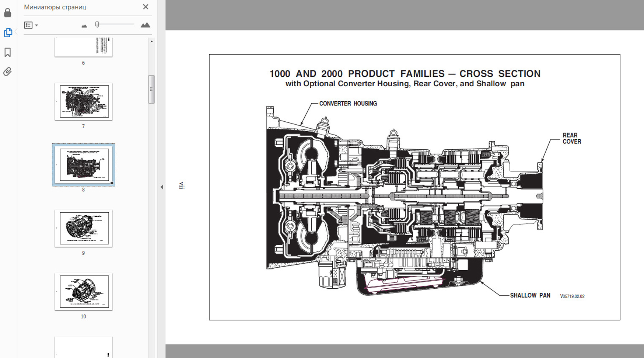Close the Миниатюры страниц panel
This screenshot has width=644, height=358.
pos(146,7)
